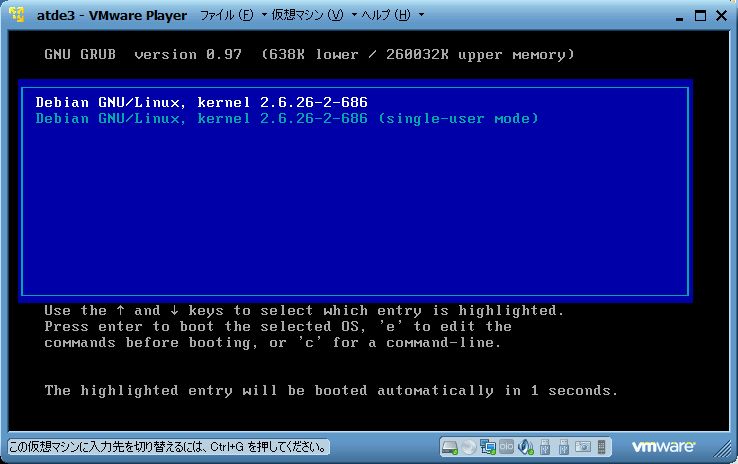
Task: Close the VMware Player window
Action: tap(722, 16)
